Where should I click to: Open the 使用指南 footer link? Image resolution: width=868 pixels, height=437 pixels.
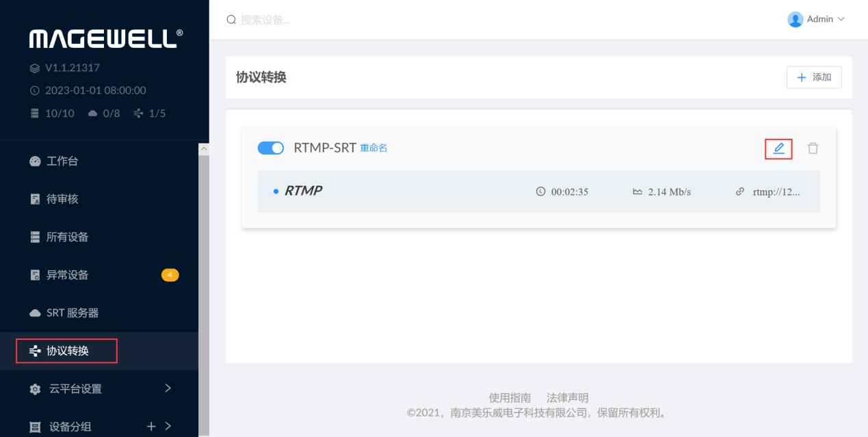click(510, 397)
